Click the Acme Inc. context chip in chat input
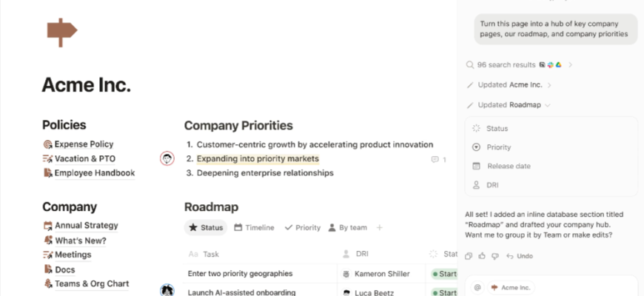Image resolution: width=644 pixels, height=296 pixels. 512,287
